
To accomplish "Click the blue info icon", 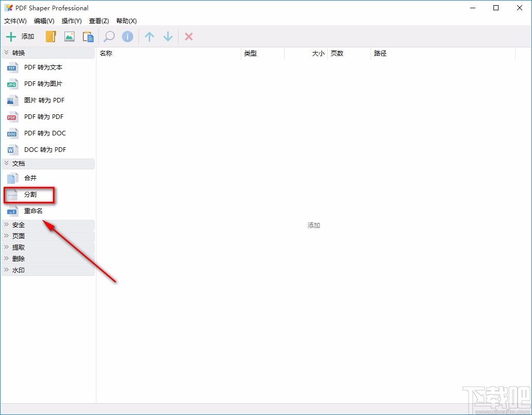I will pos(128,37).
